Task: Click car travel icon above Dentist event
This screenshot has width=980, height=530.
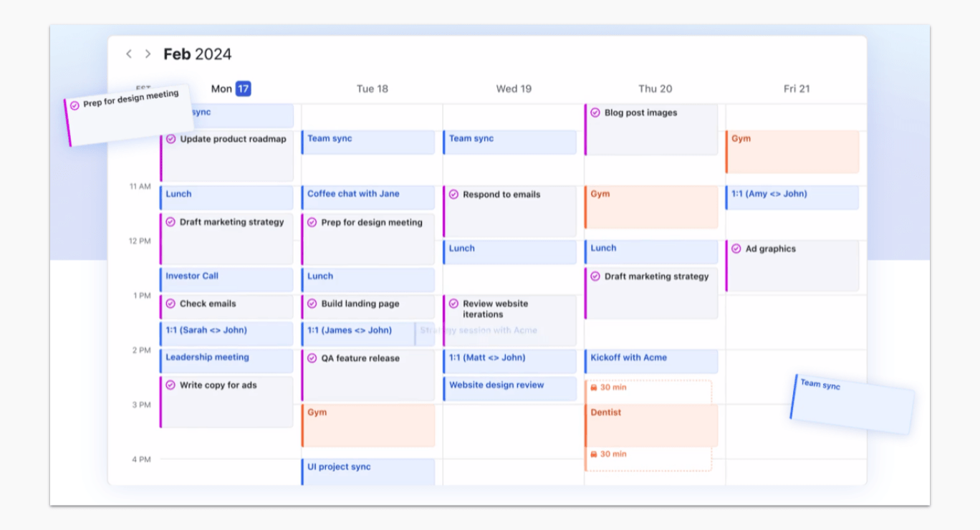Action: point(594,387)
